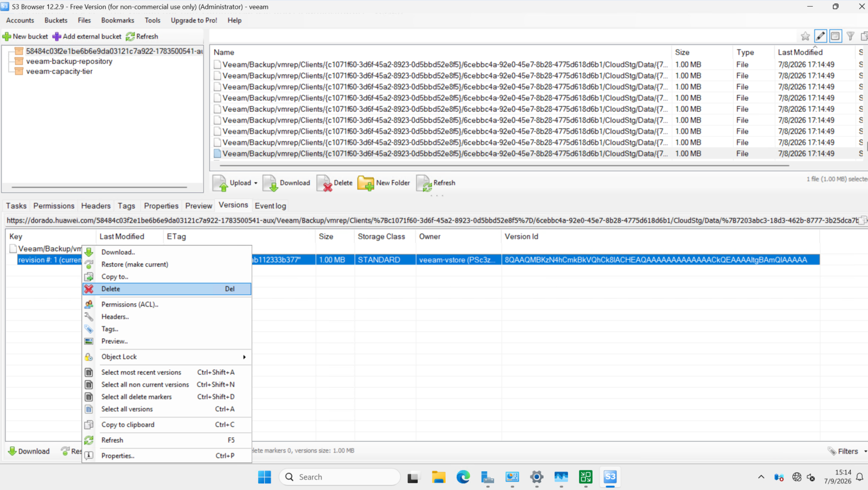868x490 pixels.
Task: Create a New Folder from the files toolbar
Action: click(384, 183)
